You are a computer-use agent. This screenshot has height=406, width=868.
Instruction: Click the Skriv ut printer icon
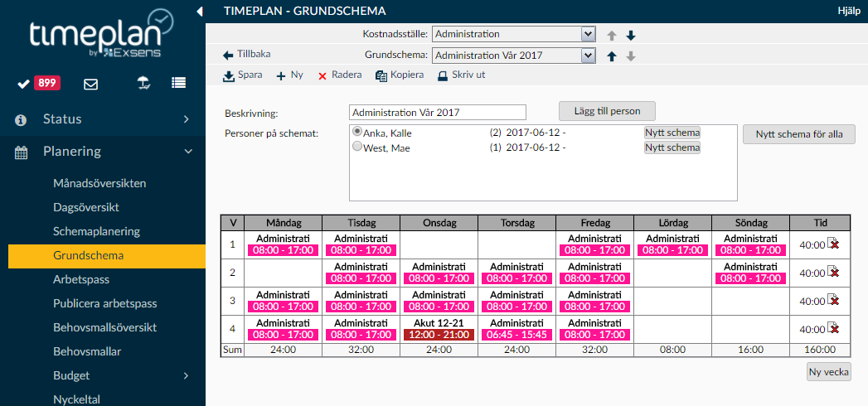[443, 76]
